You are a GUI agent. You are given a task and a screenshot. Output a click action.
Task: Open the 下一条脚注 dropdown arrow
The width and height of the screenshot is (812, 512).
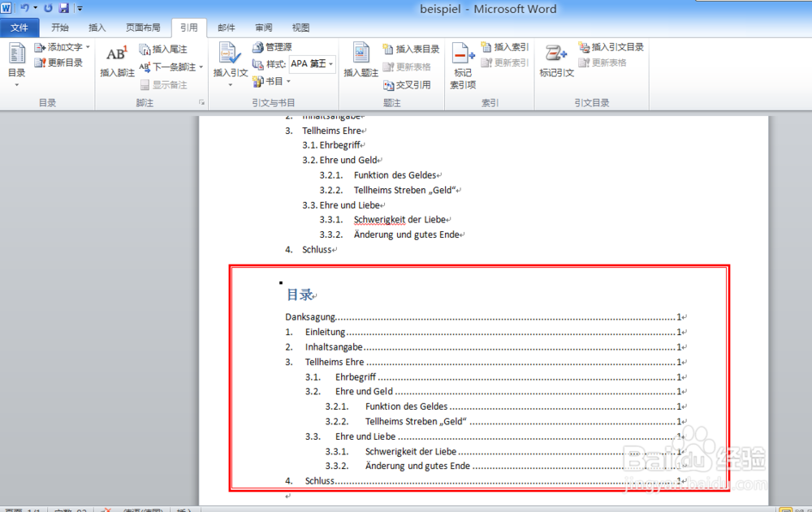201,67
